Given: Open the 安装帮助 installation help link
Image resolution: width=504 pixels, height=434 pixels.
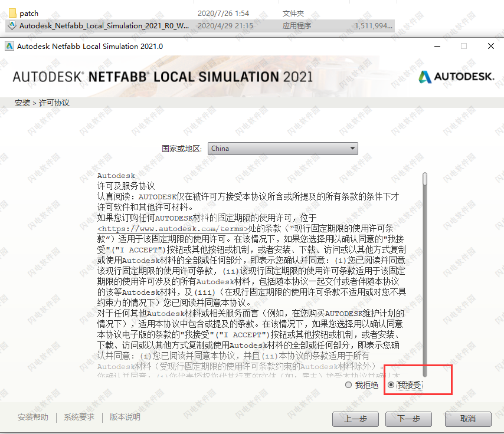Looking at the screenshot, I should click(33, 417).
